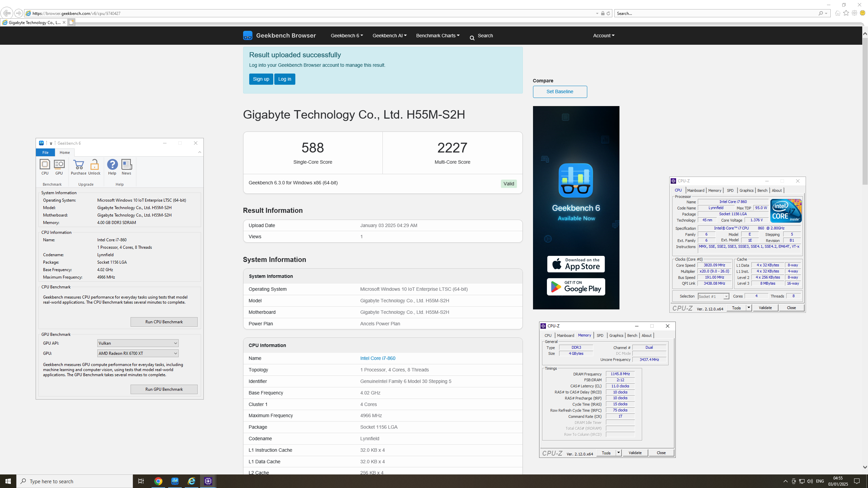Click the Get it on Google Play badge
The image size is (868, 488).
click(576, 287)
